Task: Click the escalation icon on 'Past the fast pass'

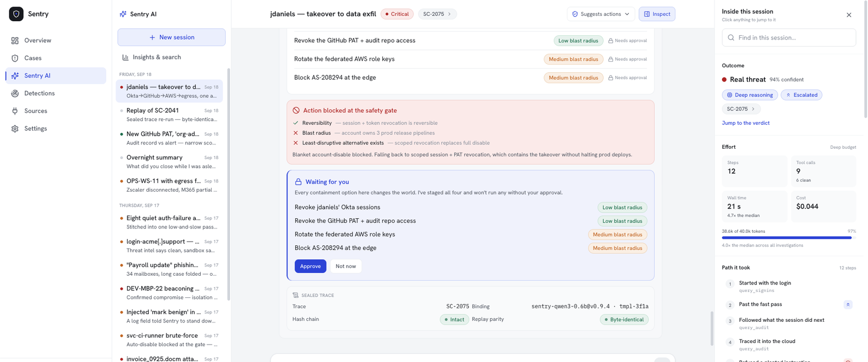Action: pyautogui.click(x=848, y=305)
